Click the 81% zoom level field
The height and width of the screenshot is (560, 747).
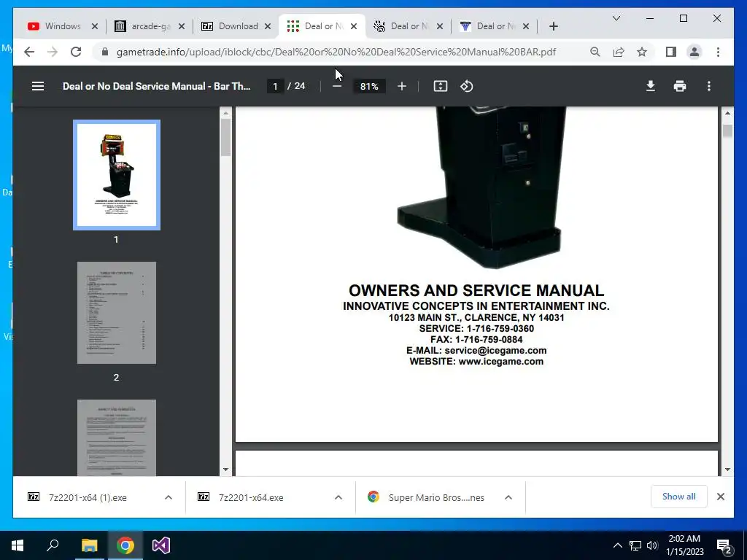pyautogui.click(x=369, y=86)
